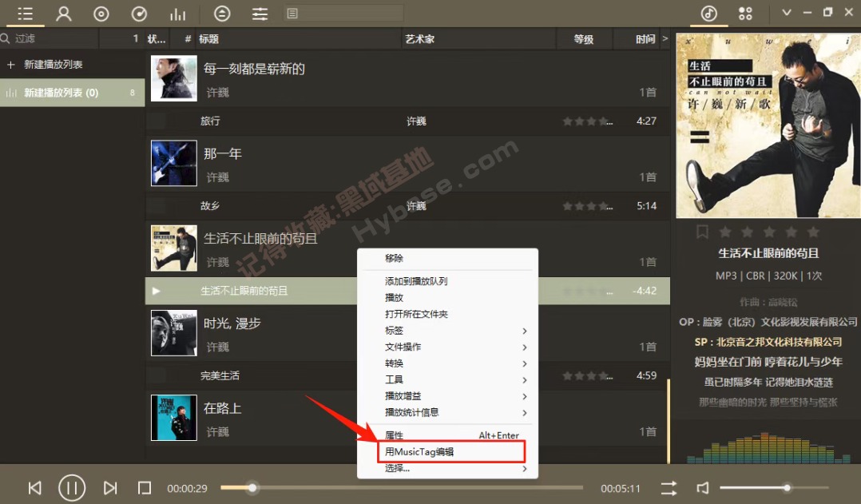This screenshot has width=861, height=504.
Task: Open the top-right dropdown chevron menu
Action: (x=787, y=13)
